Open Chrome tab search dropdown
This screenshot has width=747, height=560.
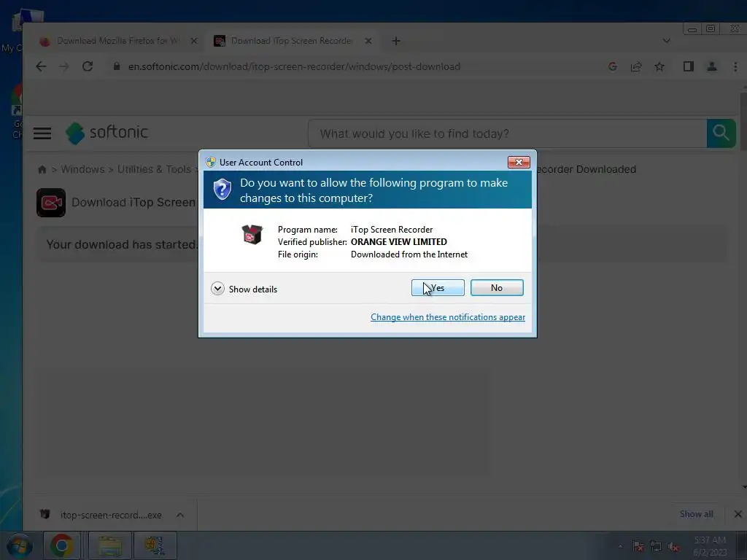click(x=667, y=41)
